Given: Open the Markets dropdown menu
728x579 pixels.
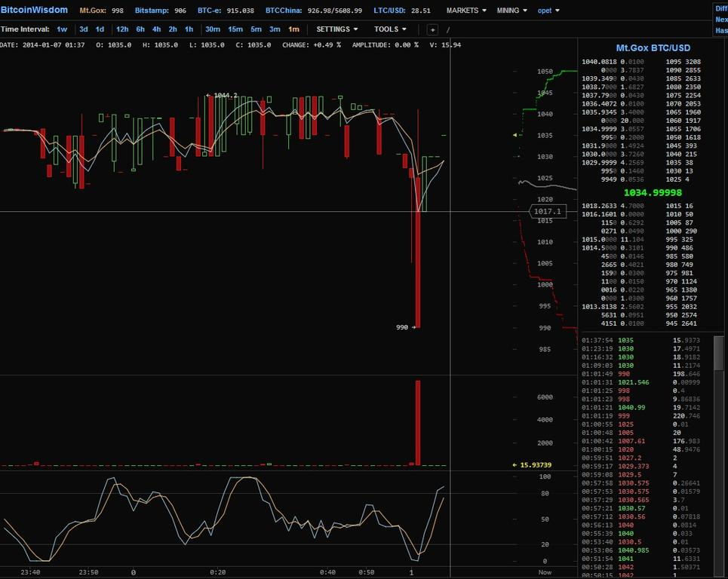Looking at the screenshot, I should [466, 11].
